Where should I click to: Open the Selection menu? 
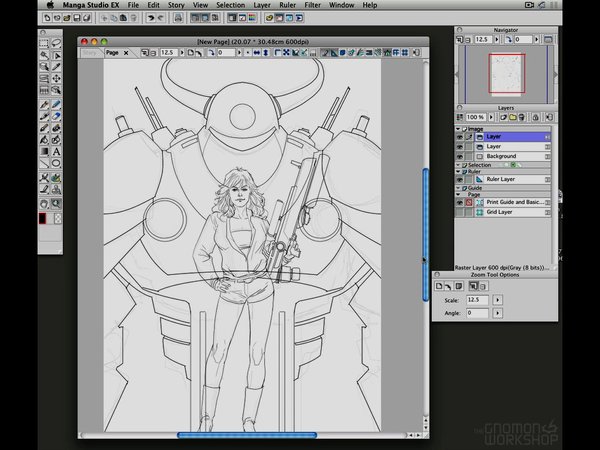pyautogui.click(x=230, y=5)
